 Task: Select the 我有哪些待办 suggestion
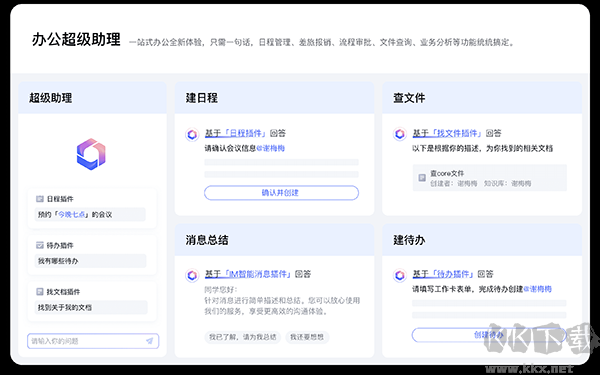tap(90, 261)
